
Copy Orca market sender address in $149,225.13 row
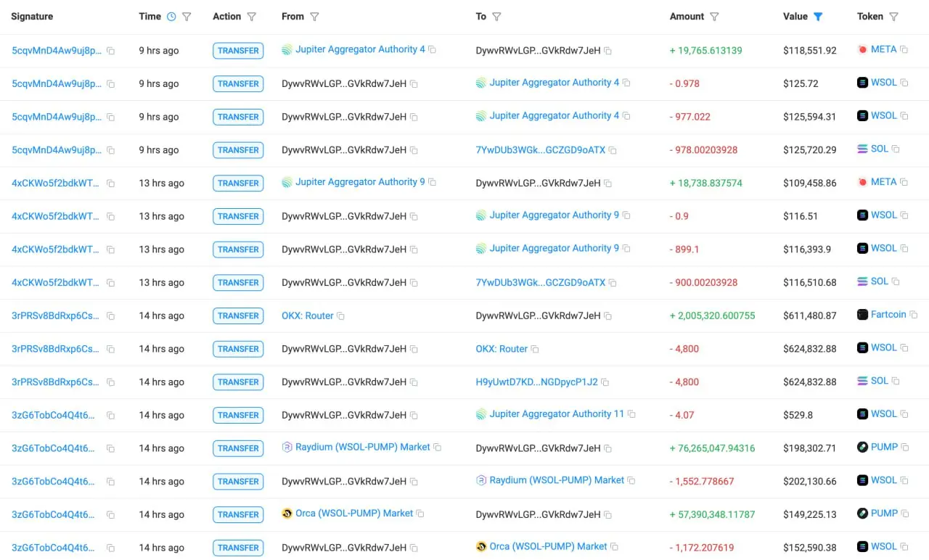[x=420, y=514]
